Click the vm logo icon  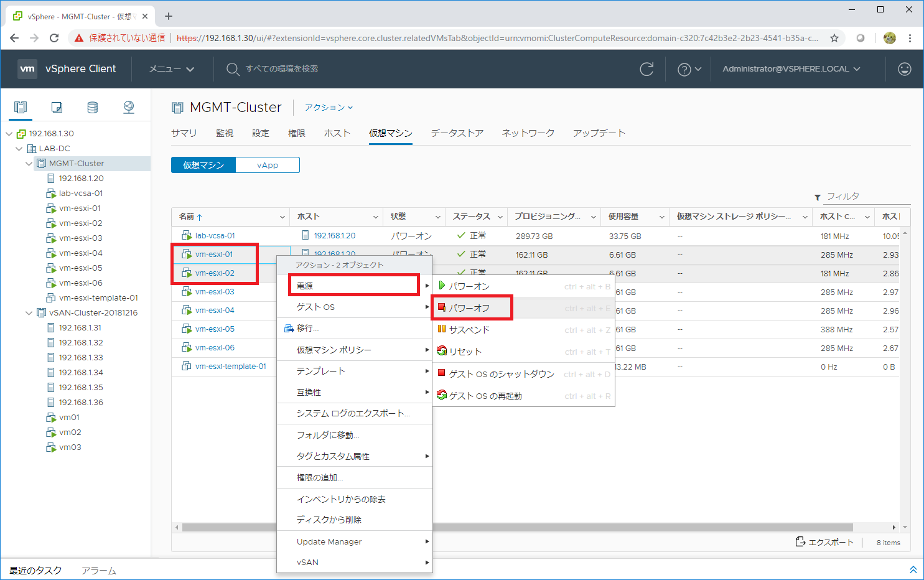pos(27,68)
